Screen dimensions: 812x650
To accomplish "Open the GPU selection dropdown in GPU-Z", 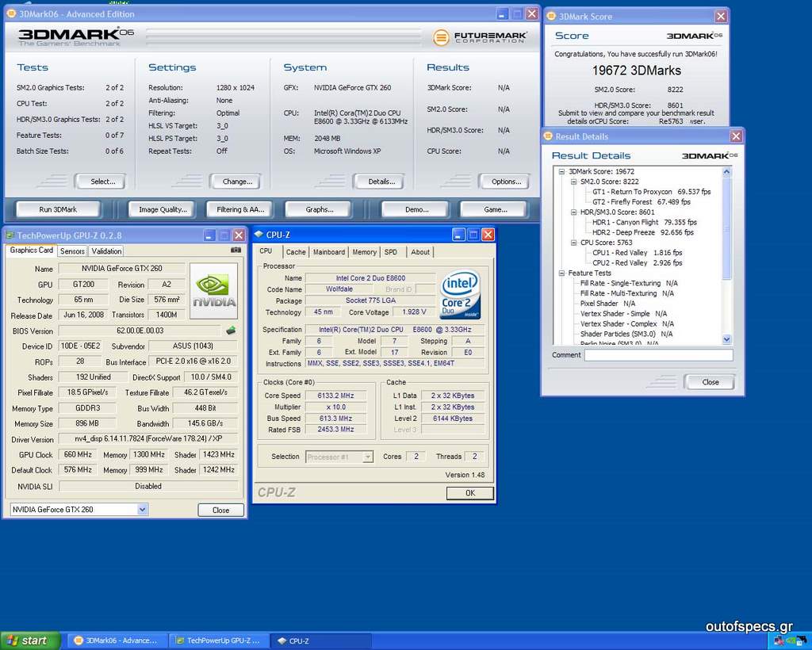I will [x=143, y=509].
